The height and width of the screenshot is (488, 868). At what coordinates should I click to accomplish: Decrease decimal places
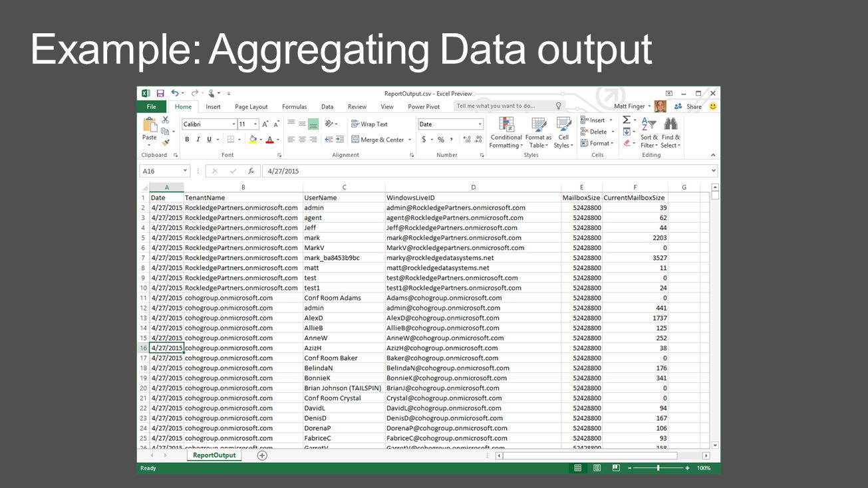click(x=478, y=140)
